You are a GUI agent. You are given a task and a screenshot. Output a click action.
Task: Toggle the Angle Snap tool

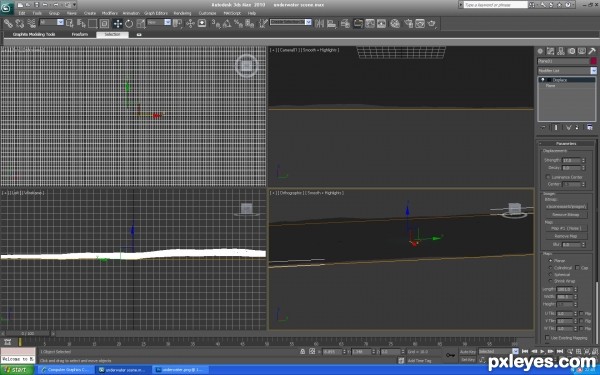[x=227, y=24]
